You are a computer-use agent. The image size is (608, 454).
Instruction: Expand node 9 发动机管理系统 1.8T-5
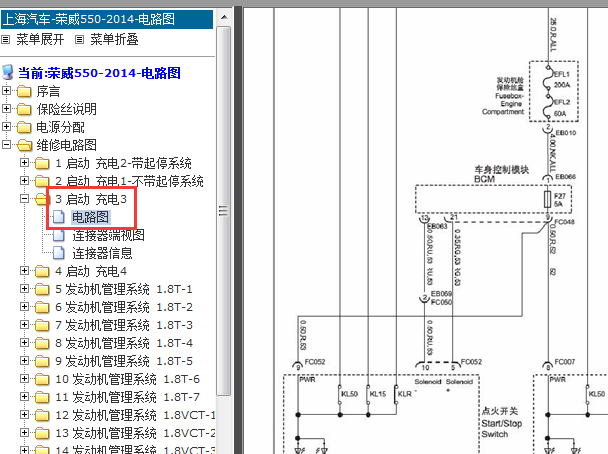click(x=24, y=361)
